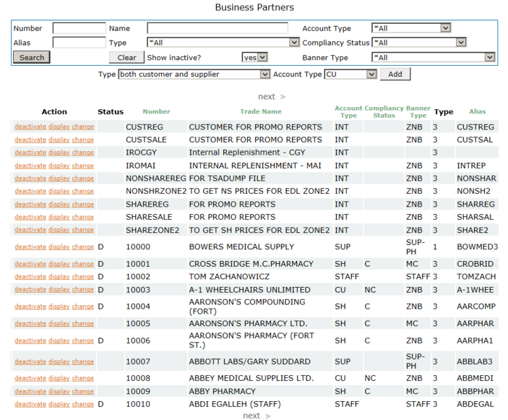Open the CU Account Type dropdown
This screenshot has width=508, height=420.
(x=350, y=74)
